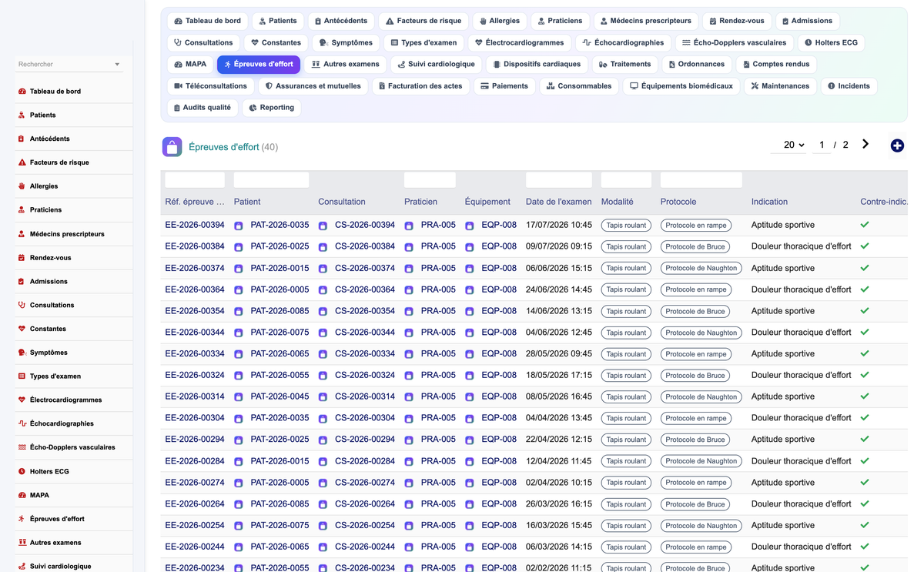Click MAPA gauge icon in sidebar
The height and width of the screenshot is (572, 924).
click(22, 495)
